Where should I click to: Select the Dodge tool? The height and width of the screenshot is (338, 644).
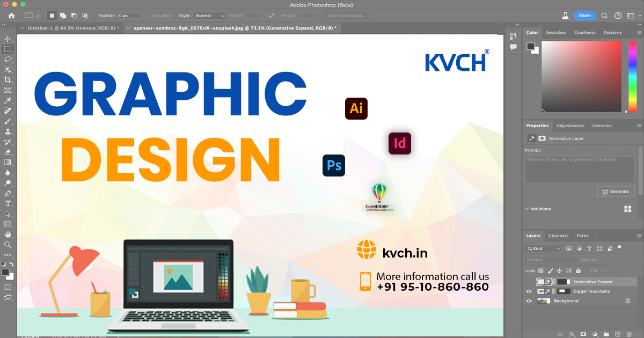tap(8, 183)
